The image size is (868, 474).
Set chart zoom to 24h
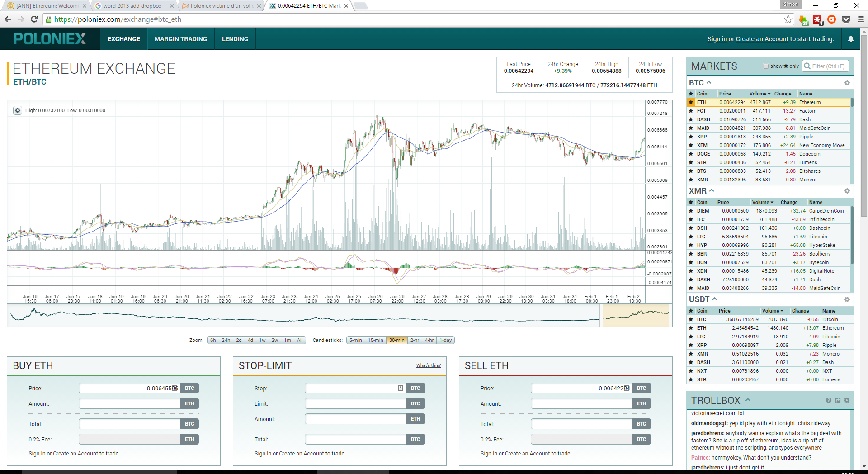(226, 340)
